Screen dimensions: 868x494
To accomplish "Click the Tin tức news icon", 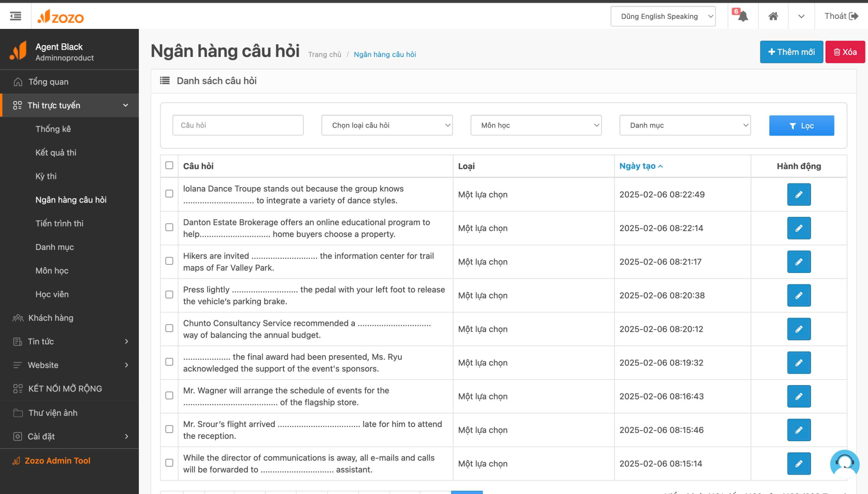I will tap(18, 341).
